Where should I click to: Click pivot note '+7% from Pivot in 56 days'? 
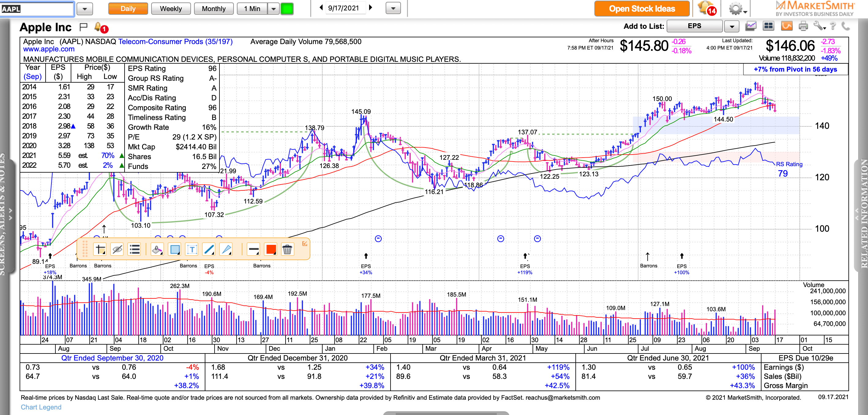click(x=795, y=69)
